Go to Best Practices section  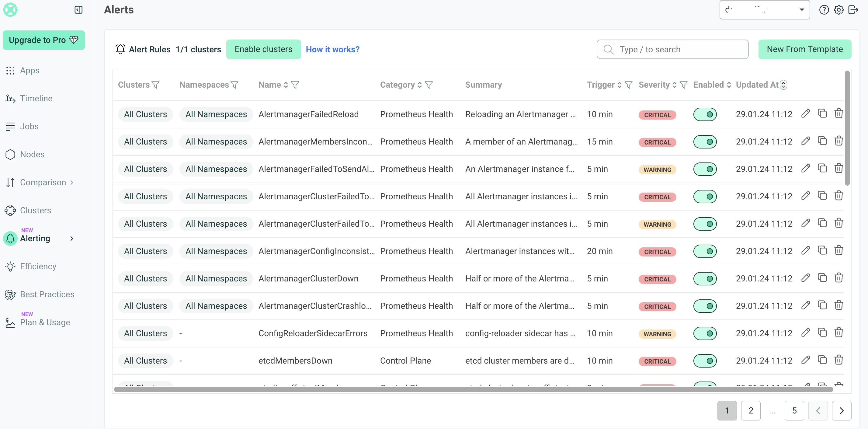coord(47,294)
